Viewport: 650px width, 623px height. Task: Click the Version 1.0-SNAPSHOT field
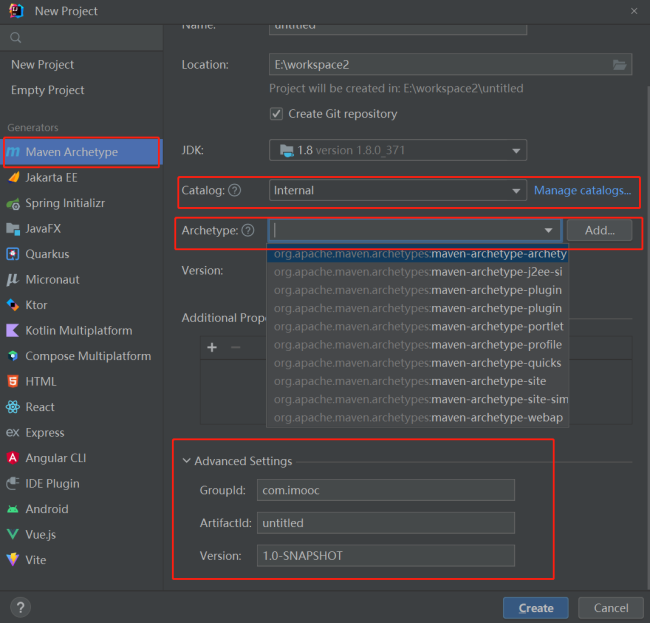(386, 556)
